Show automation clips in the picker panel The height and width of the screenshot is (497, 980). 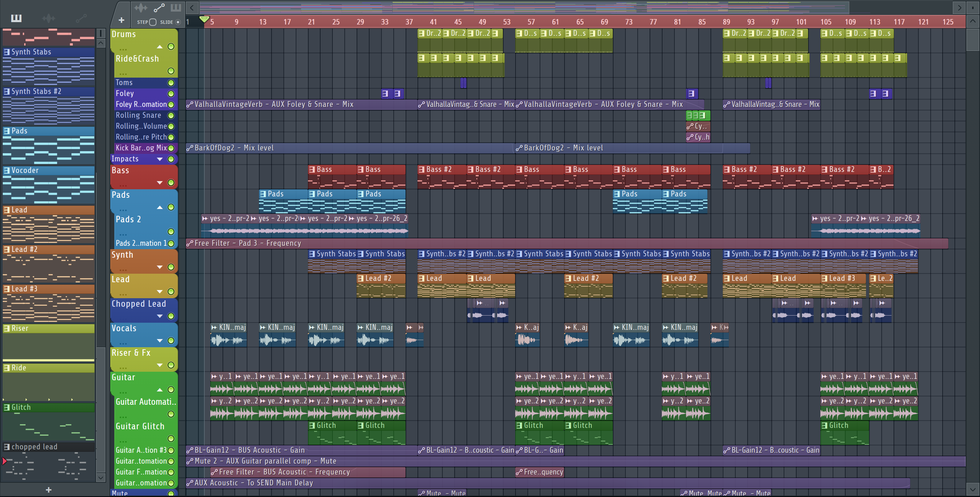coord(81,18)
